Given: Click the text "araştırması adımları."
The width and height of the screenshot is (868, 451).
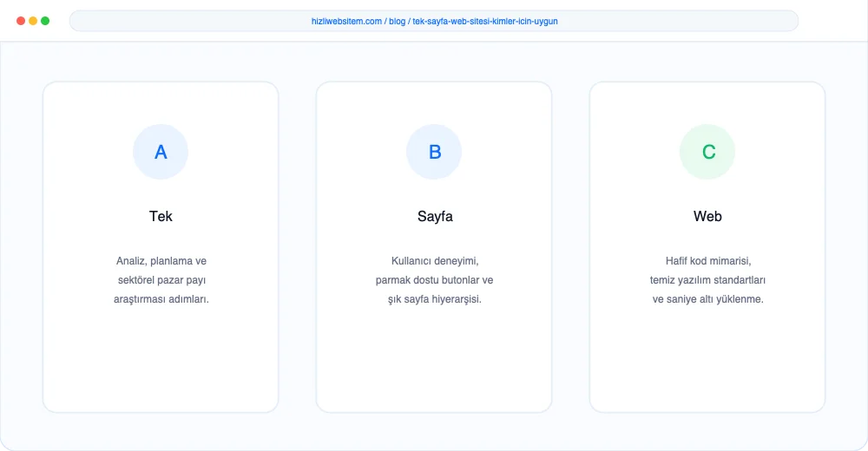Looking at the screenshot, I should [x=161, y=299].
